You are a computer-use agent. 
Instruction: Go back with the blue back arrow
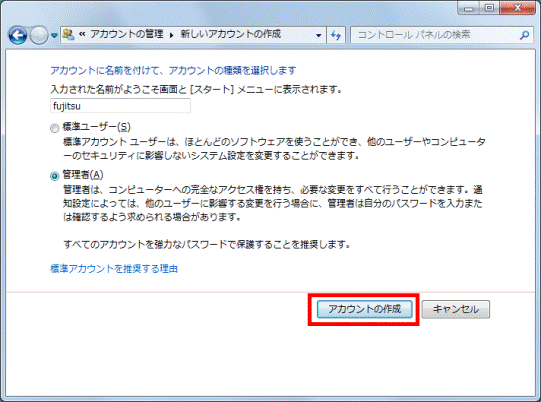point(18,35)
